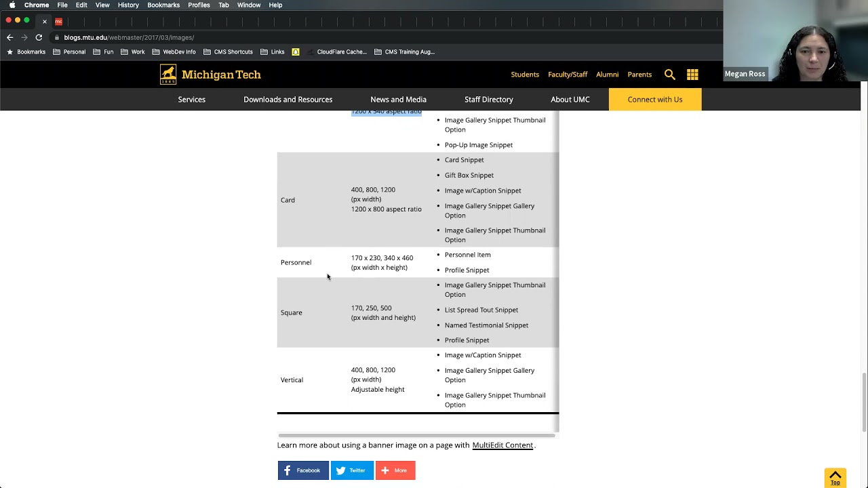Viewport: 868px width, 488px height.
Task: Open the Bookmarks menu in menu bar
Action: point(163,5)
